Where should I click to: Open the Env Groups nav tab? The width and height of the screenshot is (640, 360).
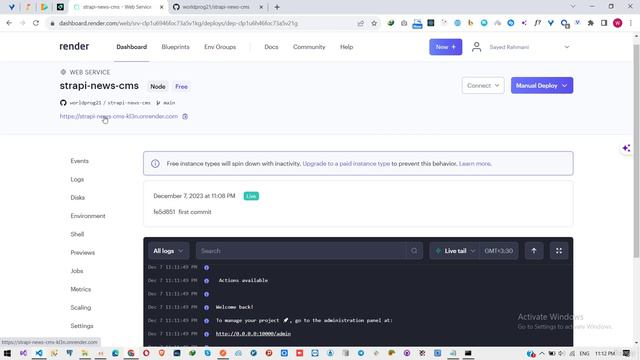click(220, 47)
